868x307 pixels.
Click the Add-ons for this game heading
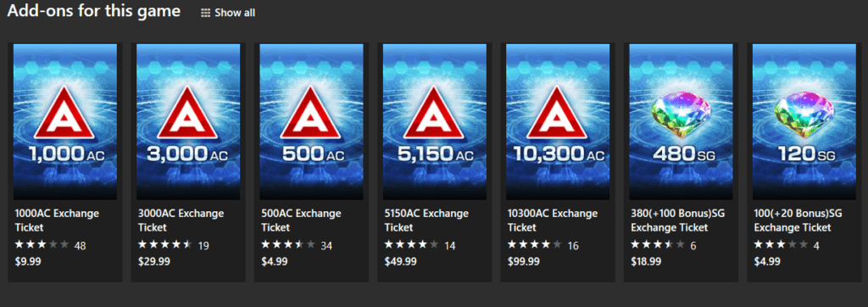click(x=93, y=11)
